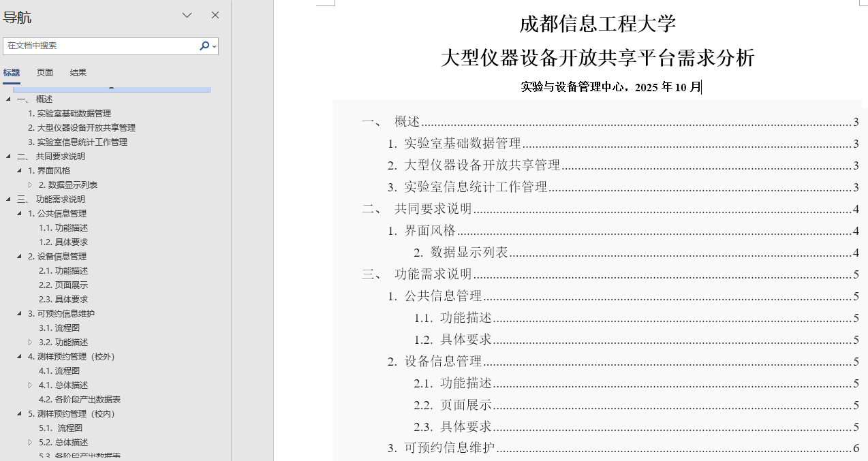This screenshot has width=868, height=461.
Task: Click the 在文档中搜索 search box
Action: click(101, 46)
